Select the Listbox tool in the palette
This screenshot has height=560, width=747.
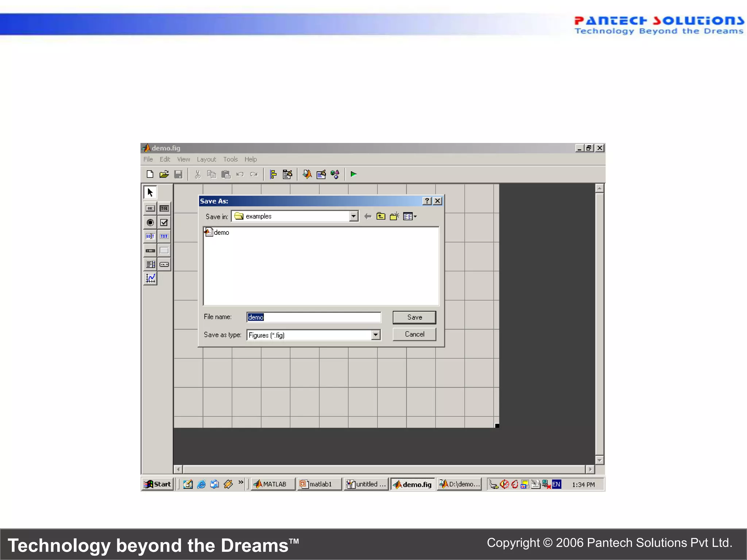(150, 264)
